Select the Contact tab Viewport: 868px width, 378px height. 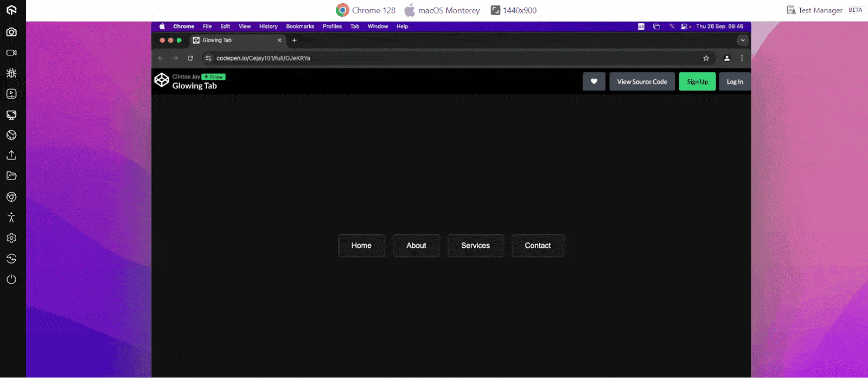(538, 246)
